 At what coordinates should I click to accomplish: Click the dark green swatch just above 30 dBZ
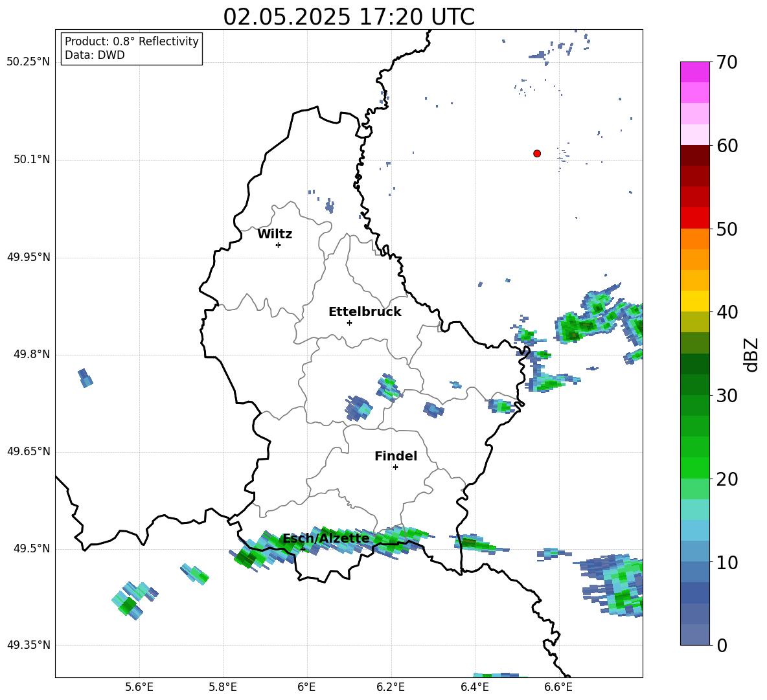pyautogui.click(x=694, y=385)
